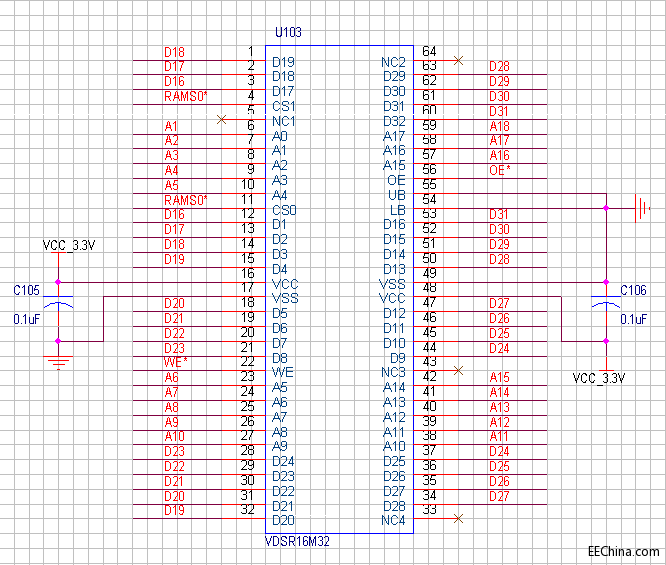This screenshot has width=666, height=565.
Task: Click pin number 48
Action: pos(429,288)
